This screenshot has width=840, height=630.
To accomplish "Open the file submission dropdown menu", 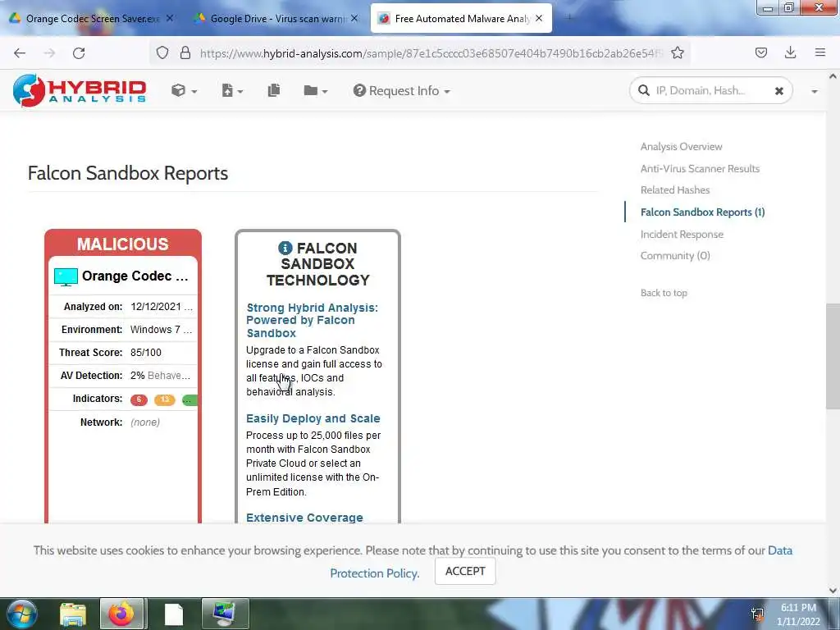I will coord(232,90).
